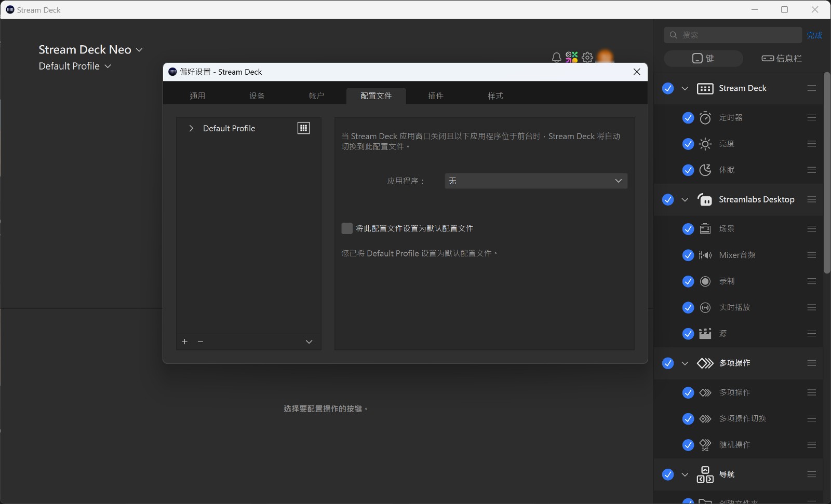831x504 pixels.
Task: Uncheck the Streamlabs Desktop category checkmark
Action: tap(668, 199)
